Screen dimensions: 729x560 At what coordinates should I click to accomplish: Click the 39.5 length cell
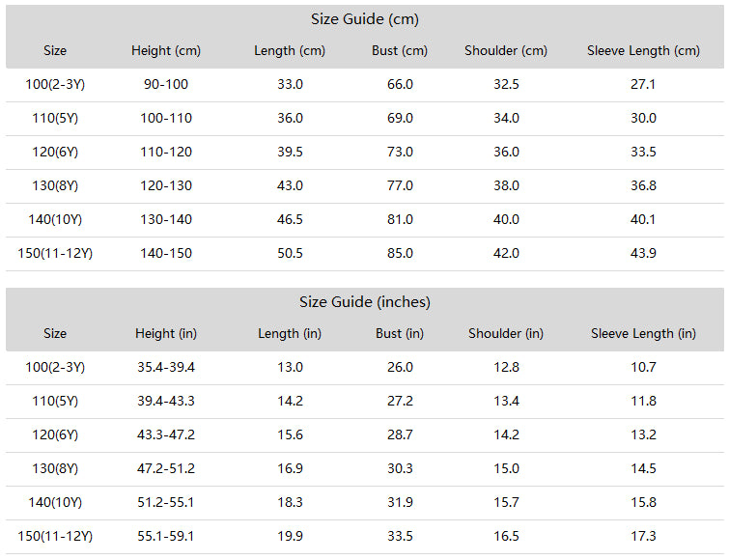click(x=290, y=152)
